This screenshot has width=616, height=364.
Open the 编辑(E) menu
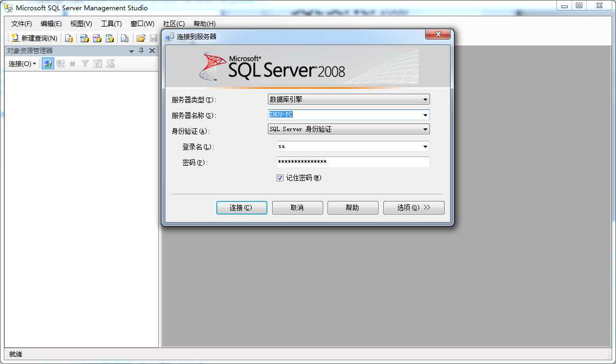51,23
